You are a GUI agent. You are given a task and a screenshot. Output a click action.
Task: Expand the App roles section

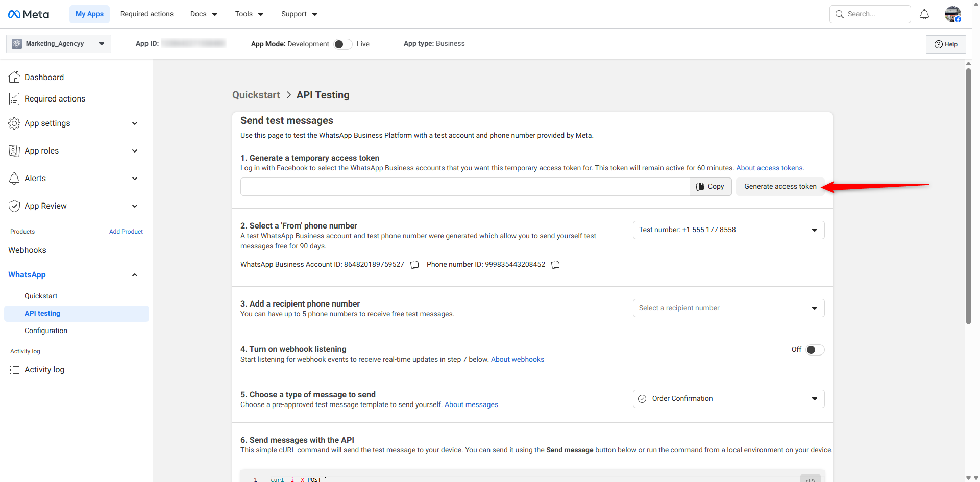(x=135, y=151)
